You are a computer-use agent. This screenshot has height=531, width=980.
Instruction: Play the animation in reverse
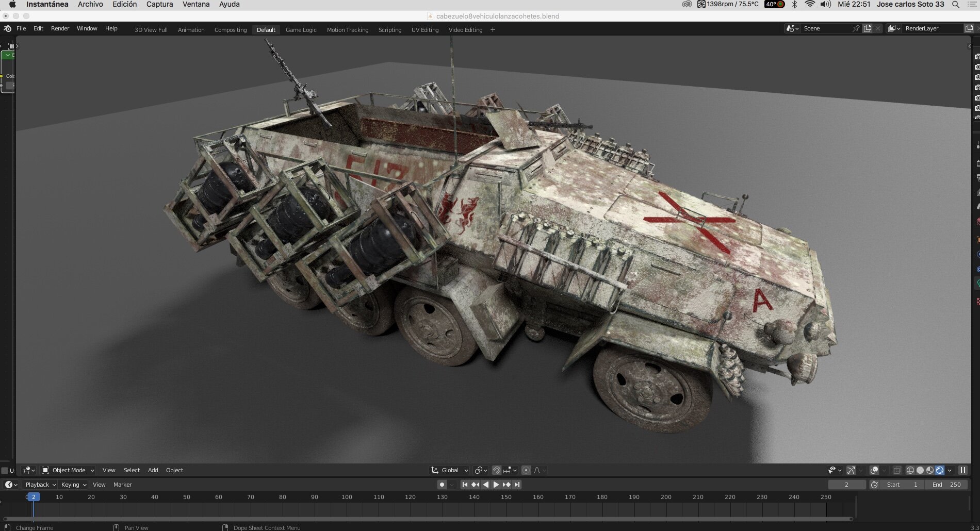485,485
